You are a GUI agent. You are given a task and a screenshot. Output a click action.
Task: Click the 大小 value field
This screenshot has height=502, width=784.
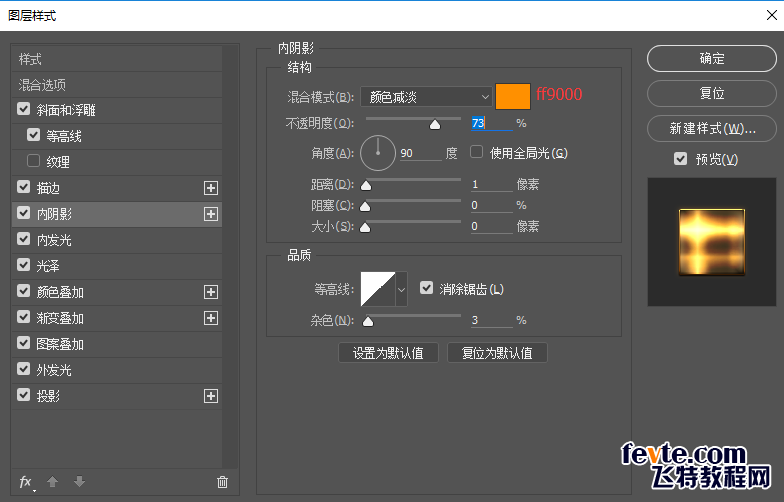pyautogui.click(x=492, y=226)
